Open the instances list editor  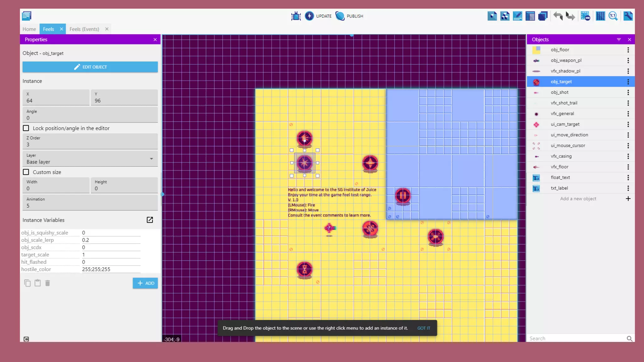pyautogui.click(x=530, y=16)
